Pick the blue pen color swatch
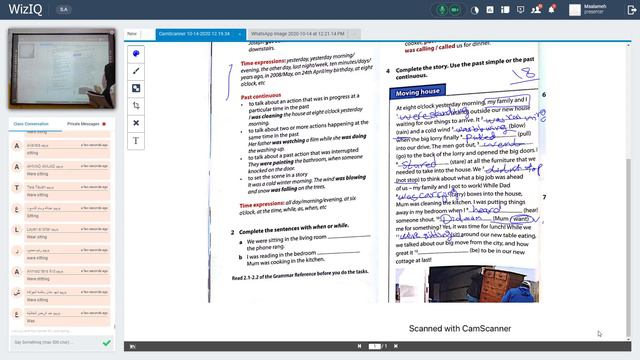 point(136,53)
